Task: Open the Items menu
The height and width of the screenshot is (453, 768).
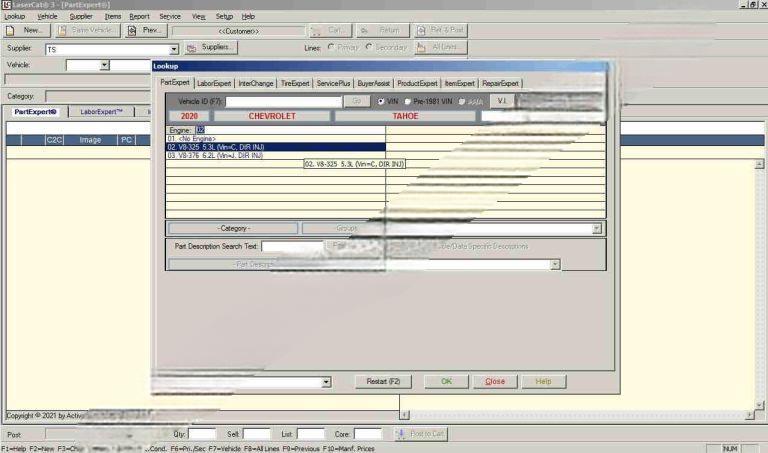Action: (113, 17)
